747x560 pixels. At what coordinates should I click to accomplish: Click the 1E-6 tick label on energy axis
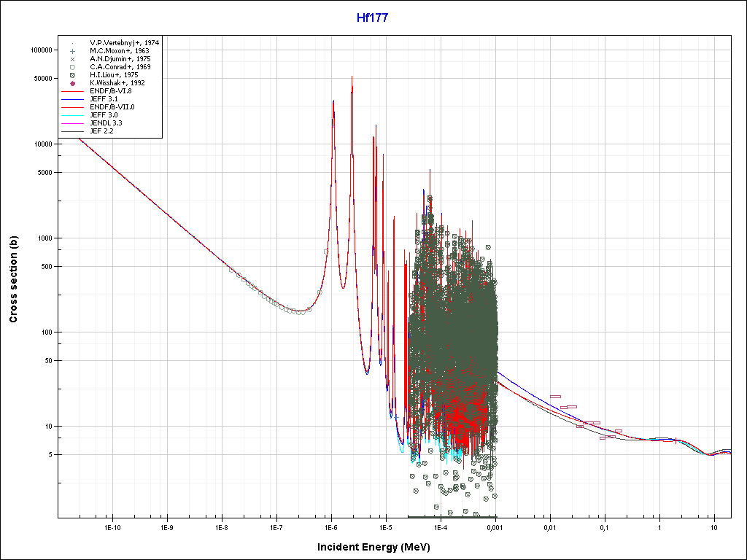330,526
